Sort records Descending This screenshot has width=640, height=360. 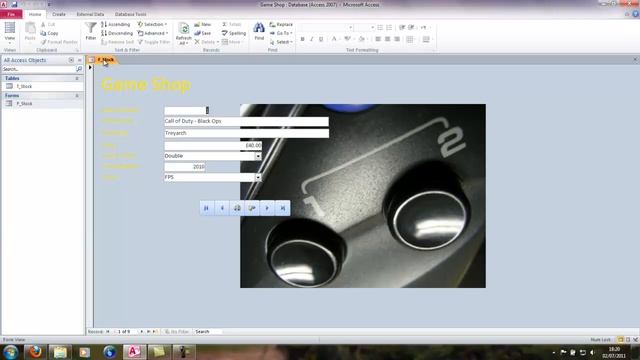(x=117, y=33)
